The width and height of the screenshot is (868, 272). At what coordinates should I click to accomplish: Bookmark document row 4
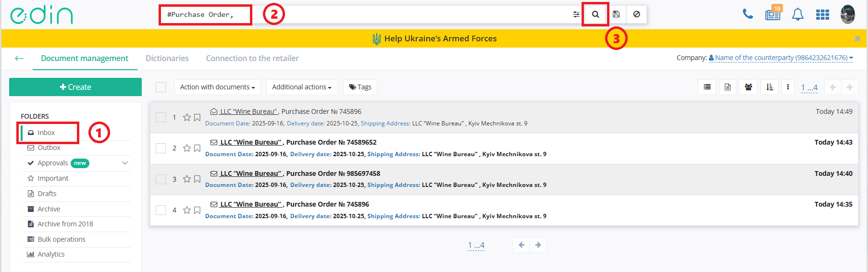pyautogui.click(x=197, y=210)
